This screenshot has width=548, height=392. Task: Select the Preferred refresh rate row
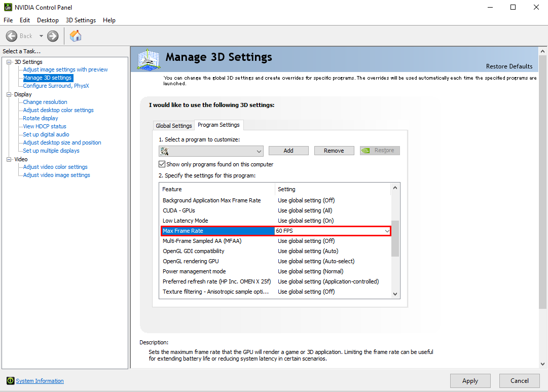tap(275, 281)
